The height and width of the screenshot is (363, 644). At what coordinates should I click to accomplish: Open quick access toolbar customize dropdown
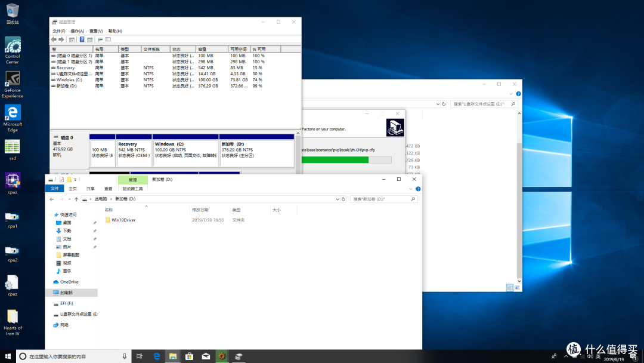click(x=75, y=180)
